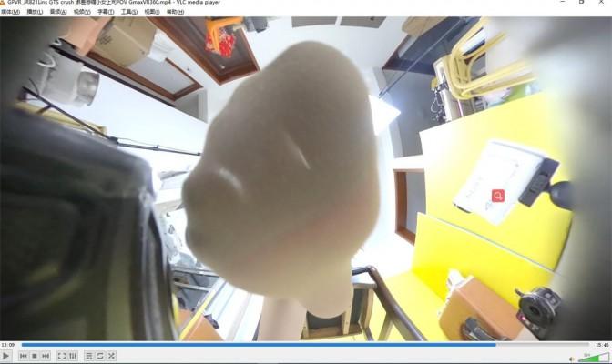This screenshot has height=364, width=612.
Task: Mute audio via the speaker icon
Action: (x=569, y=357)
